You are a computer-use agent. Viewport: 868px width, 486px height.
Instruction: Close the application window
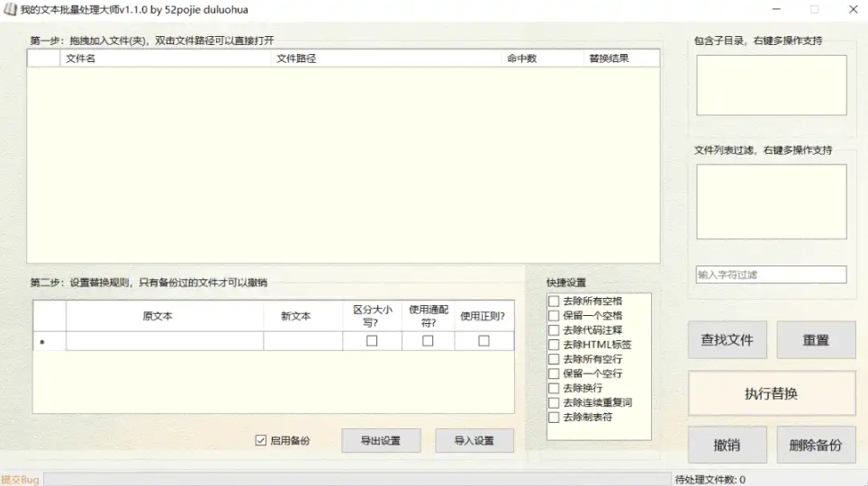point(853,9)
